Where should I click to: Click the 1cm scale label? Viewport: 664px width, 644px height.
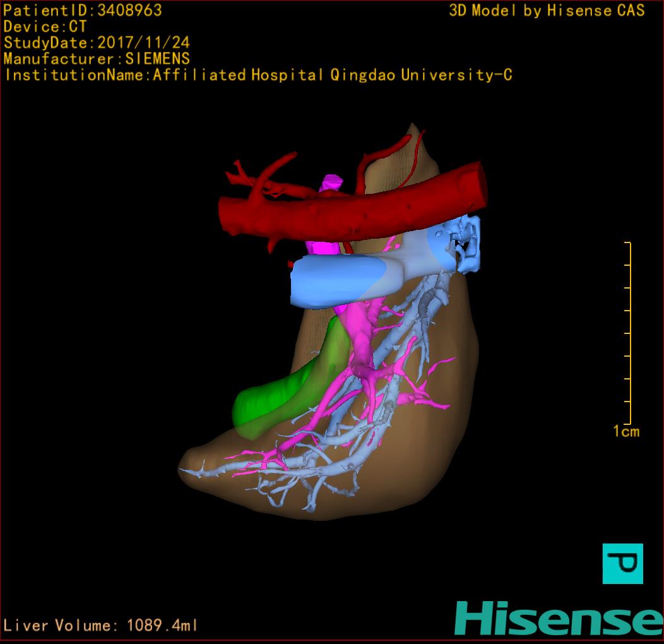pos(625,432)
